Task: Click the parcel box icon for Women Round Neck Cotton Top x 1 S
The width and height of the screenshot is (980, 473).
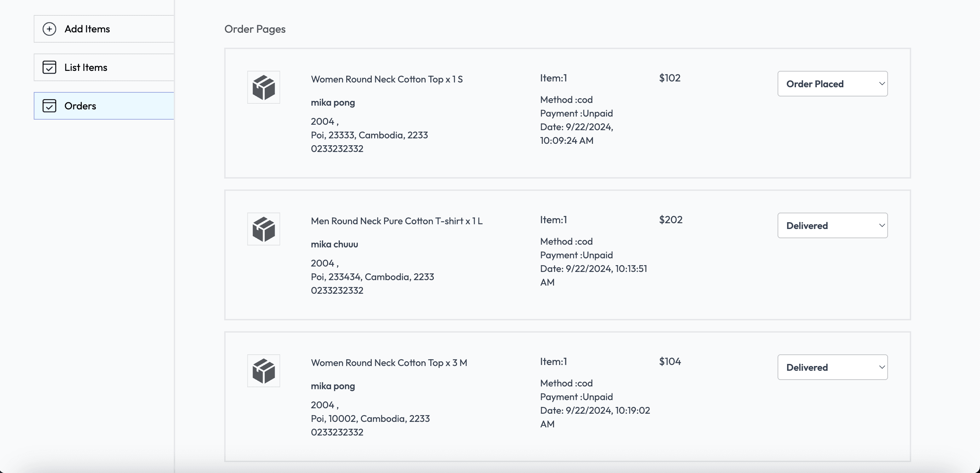Action: coord(263,87)
